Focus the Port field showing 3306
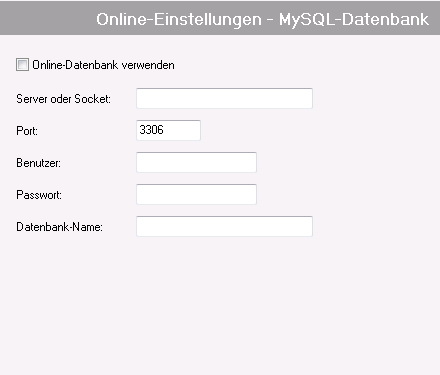Viewport: 440px width, 375px height. [x=168, y=130]
